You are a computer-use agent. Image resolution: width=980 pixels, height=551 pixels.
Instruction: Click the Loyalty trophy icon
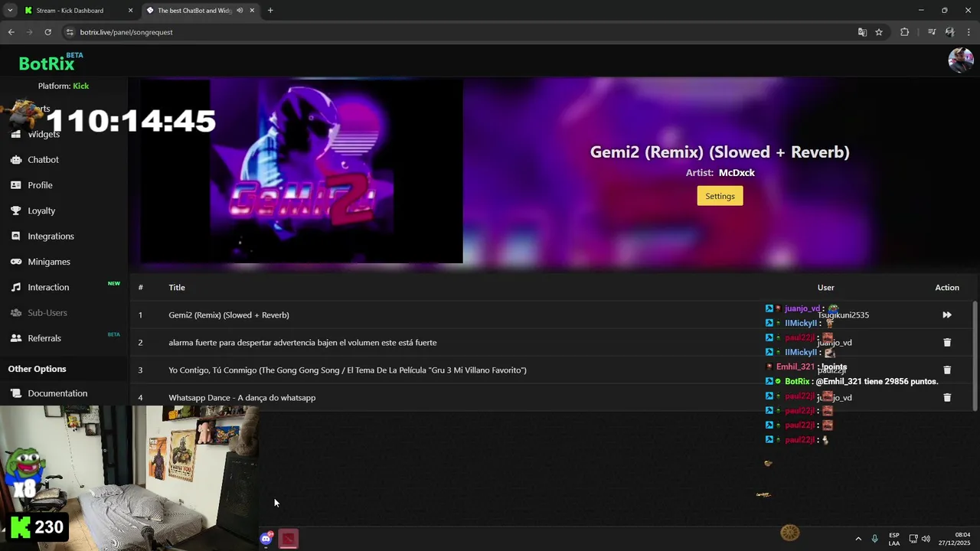tap(15, 210)
